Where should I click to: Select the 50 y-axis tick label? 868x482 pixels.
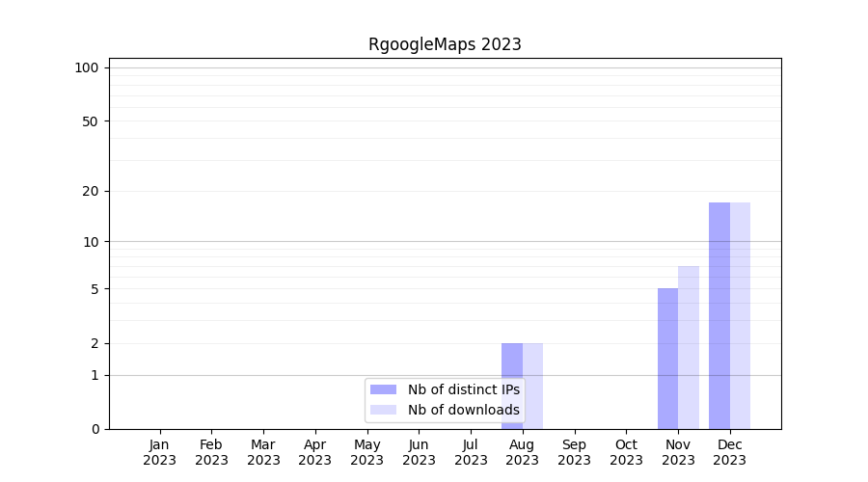(x=90, y=121)
